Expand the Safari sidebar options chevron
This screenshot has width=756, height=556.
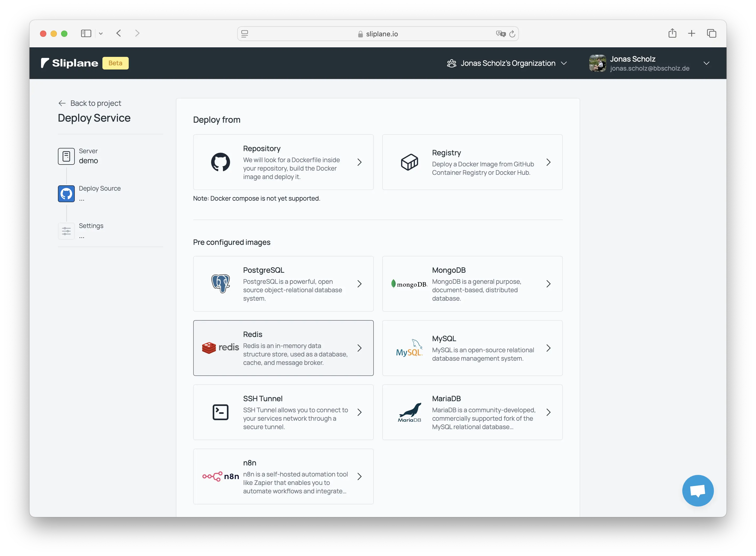click(x=101, y=34)
